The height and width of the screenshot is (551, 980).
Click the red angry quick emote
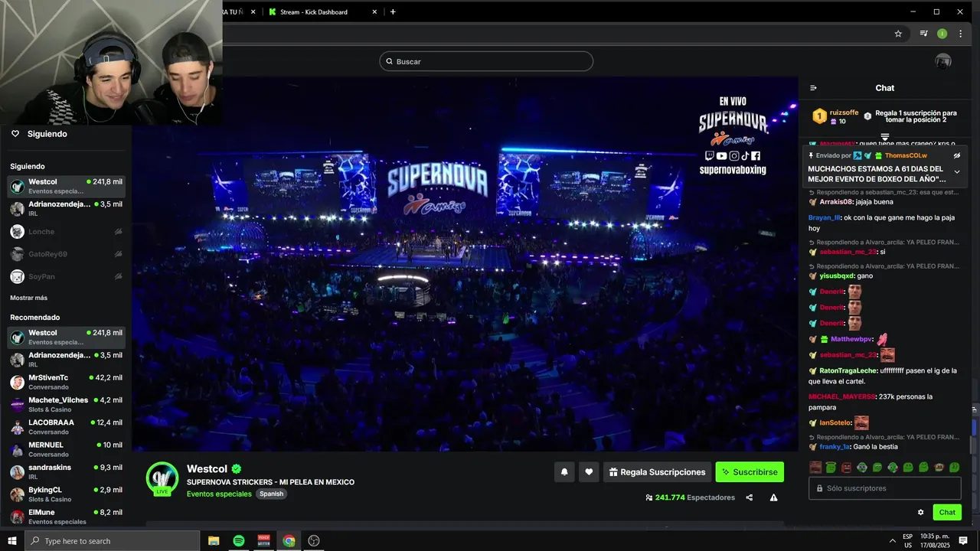[846, 468]
